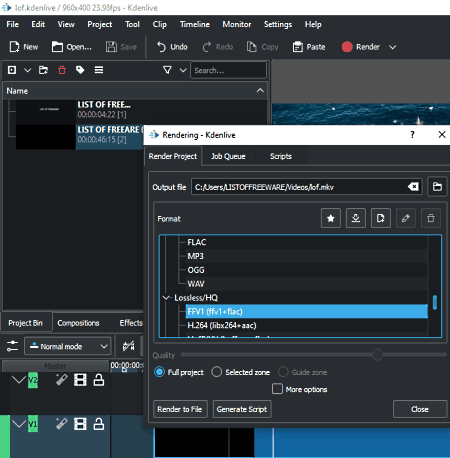Click the delete preset trash icon
450x458 pixels.
(431, 218)
